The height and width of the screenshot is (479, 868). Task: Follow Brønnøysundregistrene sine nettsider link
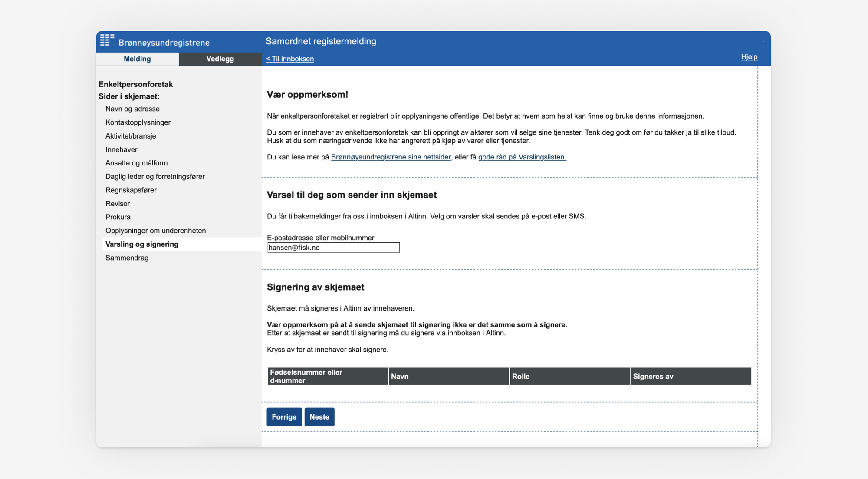(391, 157)
